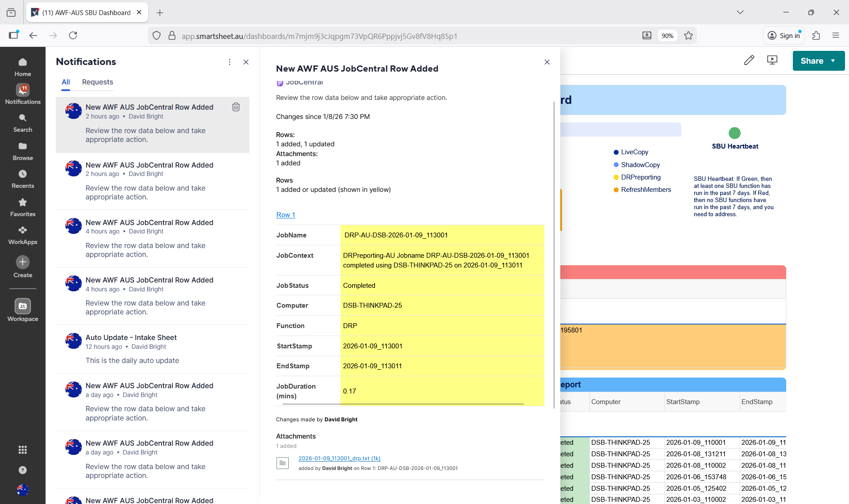Open Favorites star icon
This screenshot has width=849, height=504.
pos(23,207)
